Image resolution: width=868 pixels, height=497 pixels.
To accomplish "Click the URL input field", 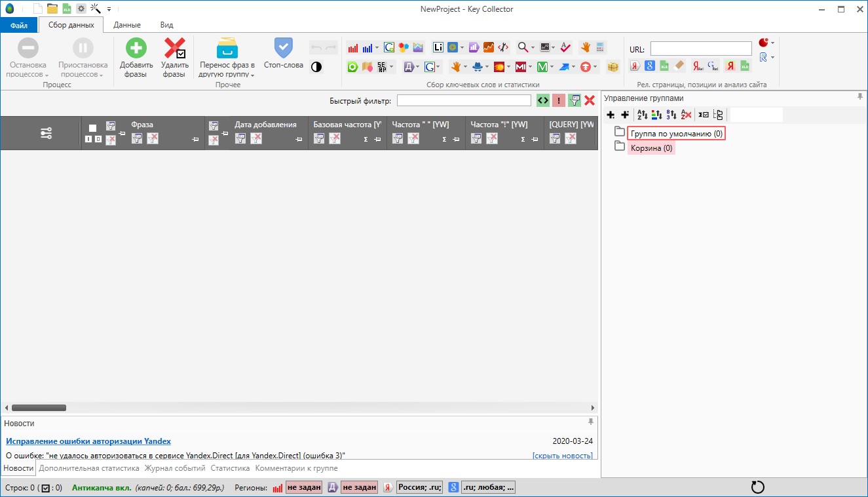I will (701, 49).
